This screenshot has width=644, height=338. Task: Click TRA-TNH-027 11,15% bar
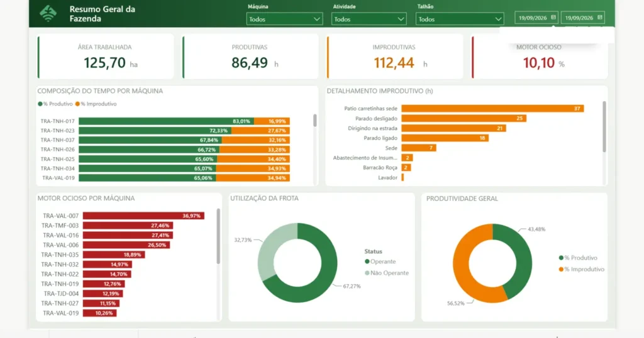pyautogui.click(x=101, y=303)
